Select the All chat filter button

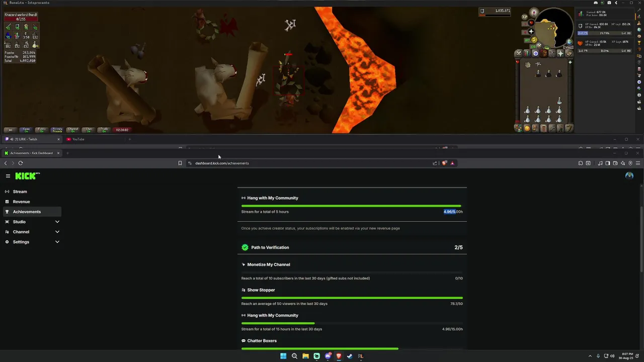coord(11,130)
